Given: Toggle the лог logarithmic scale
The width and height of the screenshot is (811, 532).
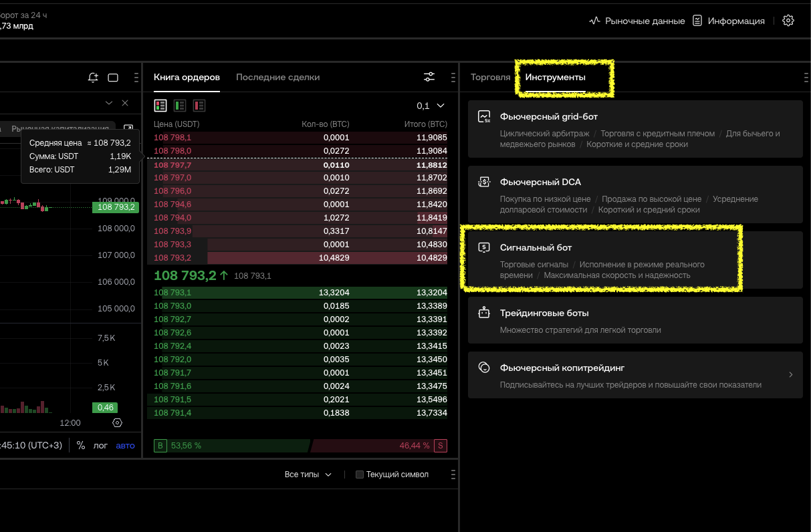Looking at the screenshot, I should tap(100, 445).
